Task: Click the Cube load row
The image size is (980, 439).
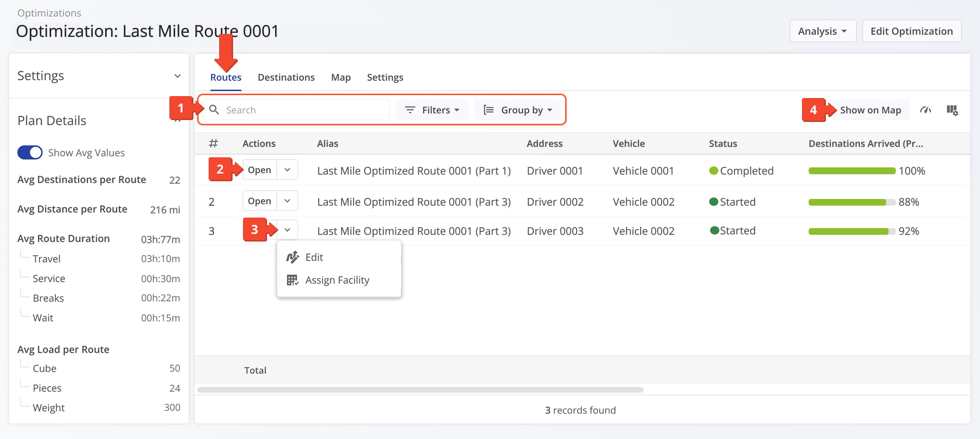Action: [x=99, y=368]
